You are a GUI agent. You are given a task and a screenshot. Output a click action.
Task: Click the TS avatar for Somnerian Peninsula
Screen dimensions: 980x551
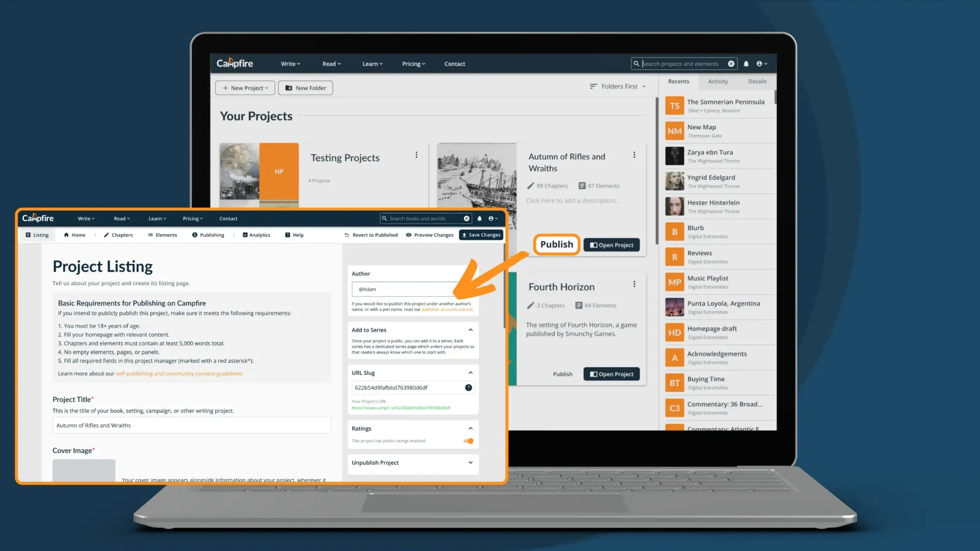coord(675,106)
